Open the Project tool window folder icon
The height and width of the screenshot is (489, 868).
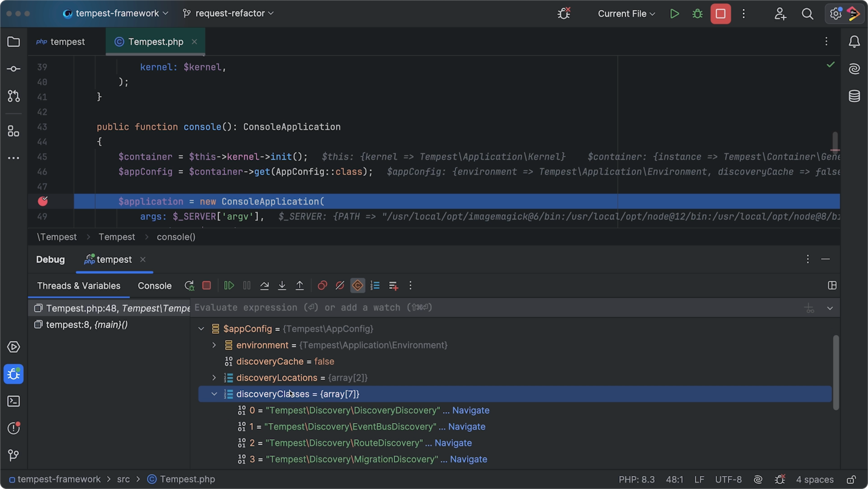tap(13, 42)
